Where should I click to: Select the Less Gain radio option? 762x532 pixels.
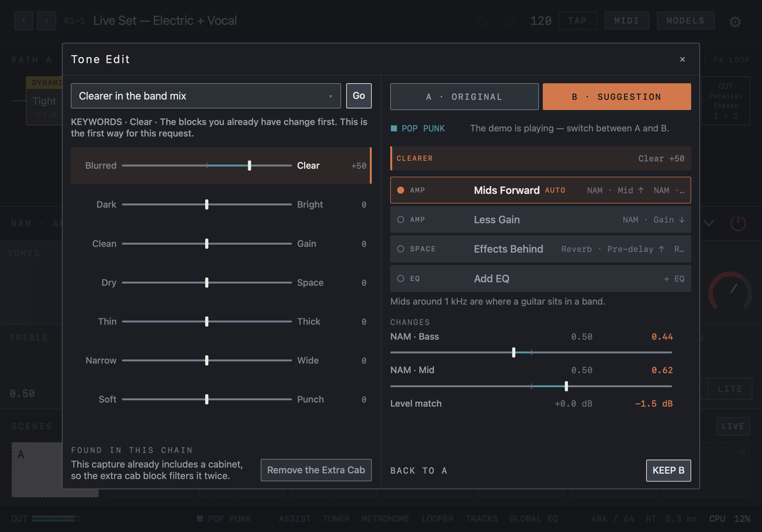click(x=400, y=219)
